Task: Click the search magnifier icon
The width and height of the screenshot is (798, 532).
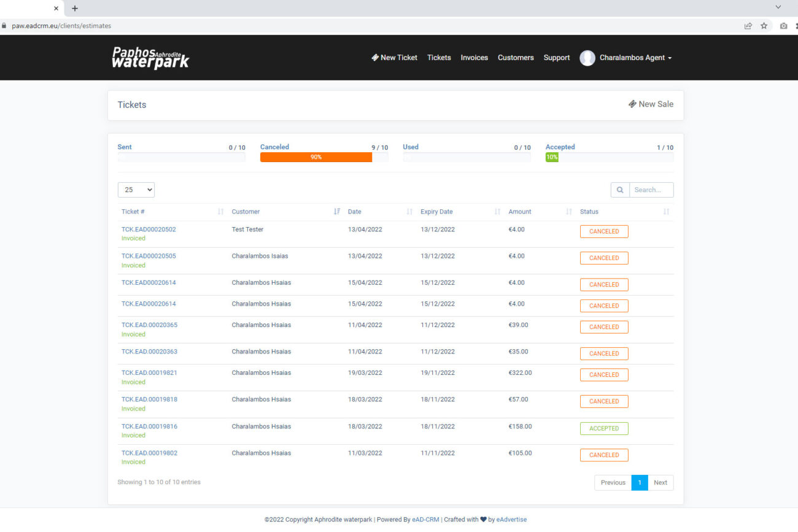Action: click(620, 190)
